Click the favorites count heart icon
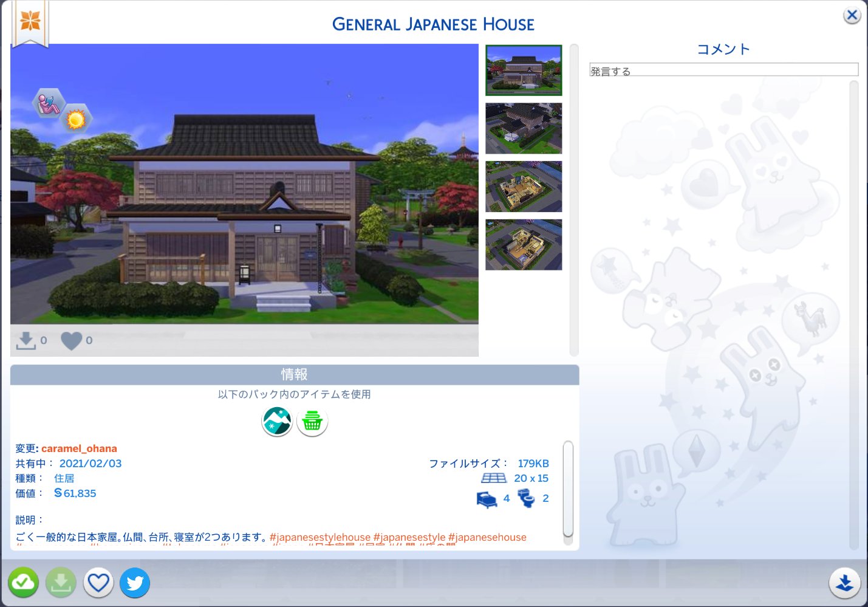This screenshot has width=868, height=607. point(71,341)
